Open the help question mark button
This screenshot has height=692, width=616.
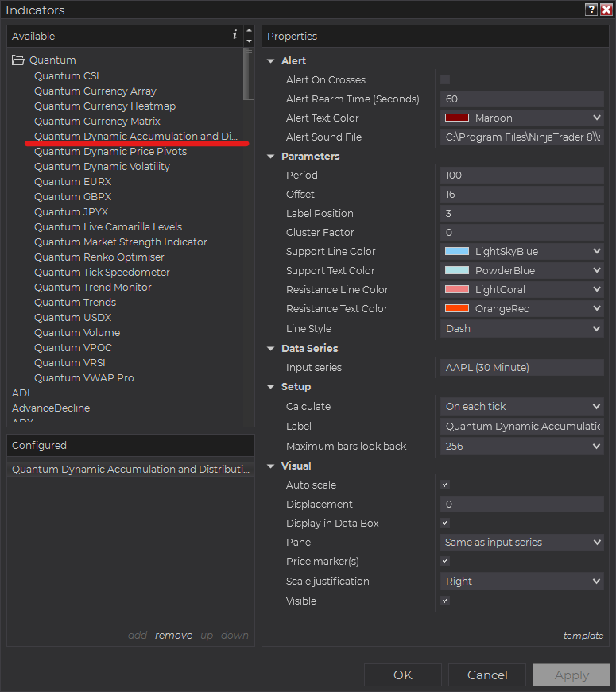[x=591, y=10]
